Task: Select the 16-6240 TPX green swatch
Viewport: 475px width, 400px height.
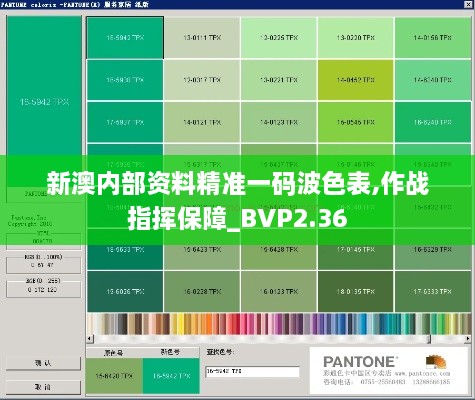Action: pos(433,122)
